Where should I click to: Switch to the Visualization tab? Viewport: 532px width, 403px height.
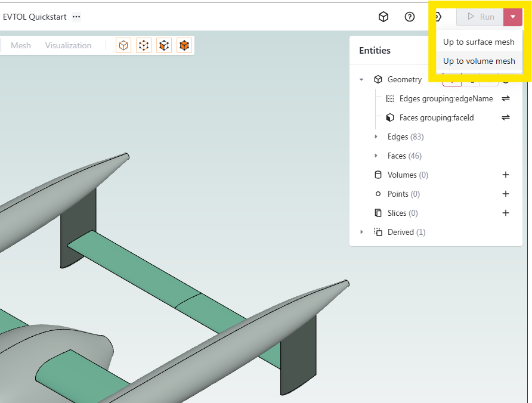68,45
